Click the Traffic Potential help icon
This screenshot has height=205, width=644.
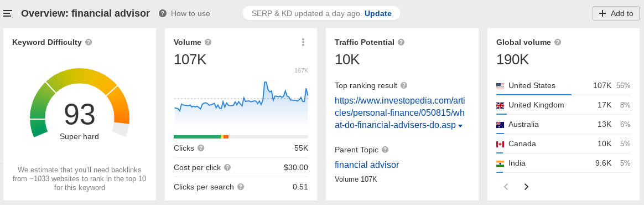click(401, 42)
